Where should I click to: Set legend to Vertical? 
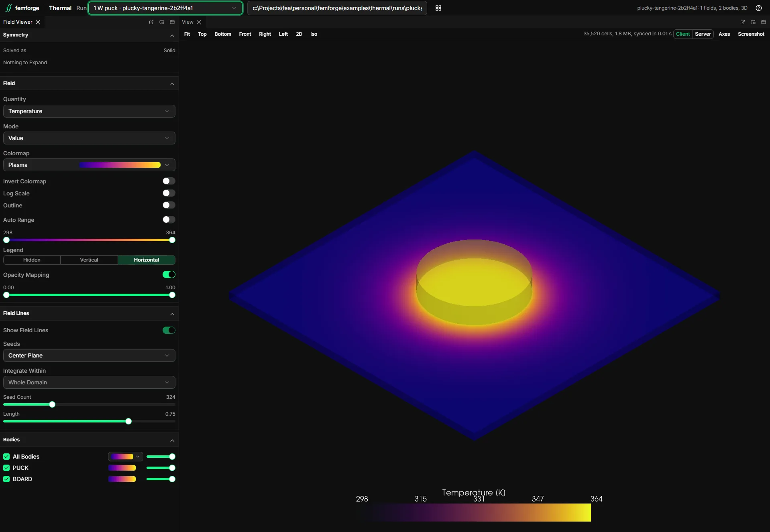(89, 260)
